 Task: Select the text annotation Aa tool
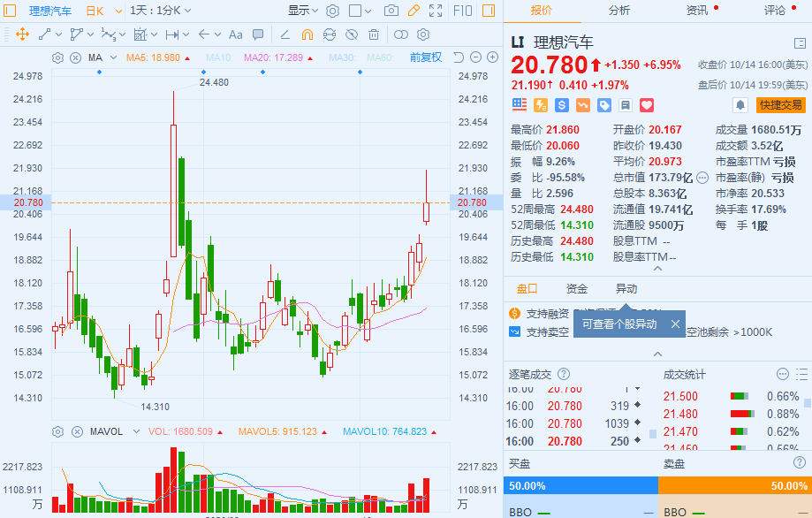[x=236, y=34]
